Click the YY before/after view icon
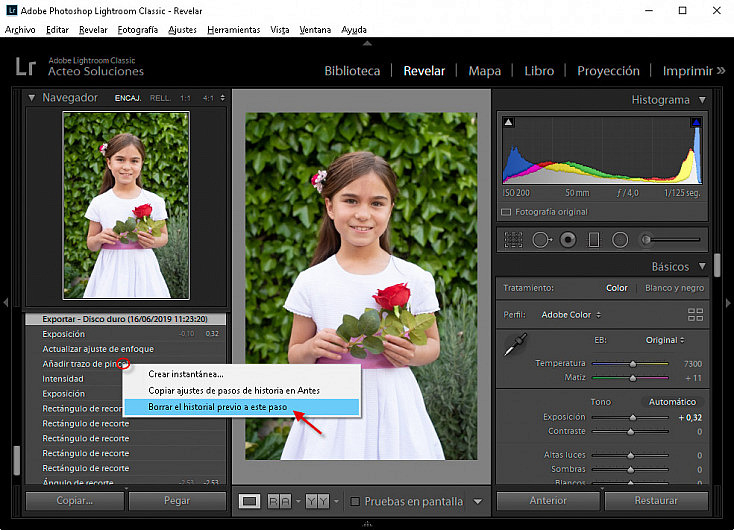Viewport: 734px width, 530px height. 317,501
